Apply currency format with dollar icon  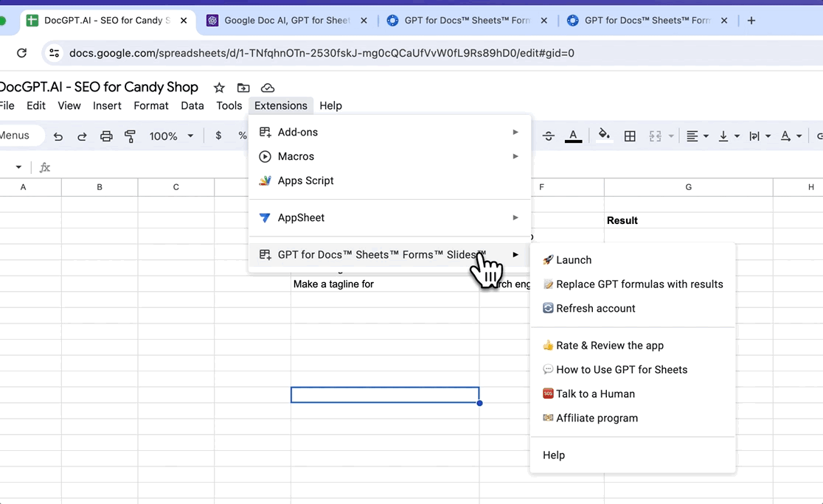pyautogui.click(x=218, y=136)
